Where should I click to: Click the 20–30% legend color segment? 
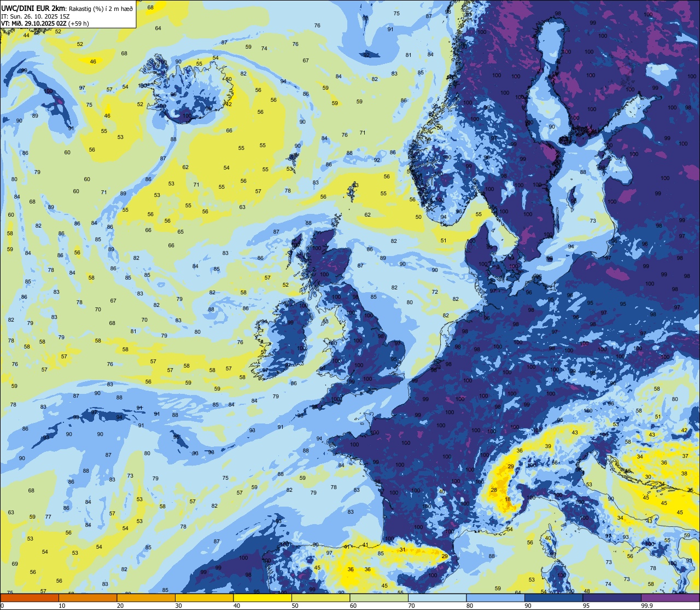[146, 597]
